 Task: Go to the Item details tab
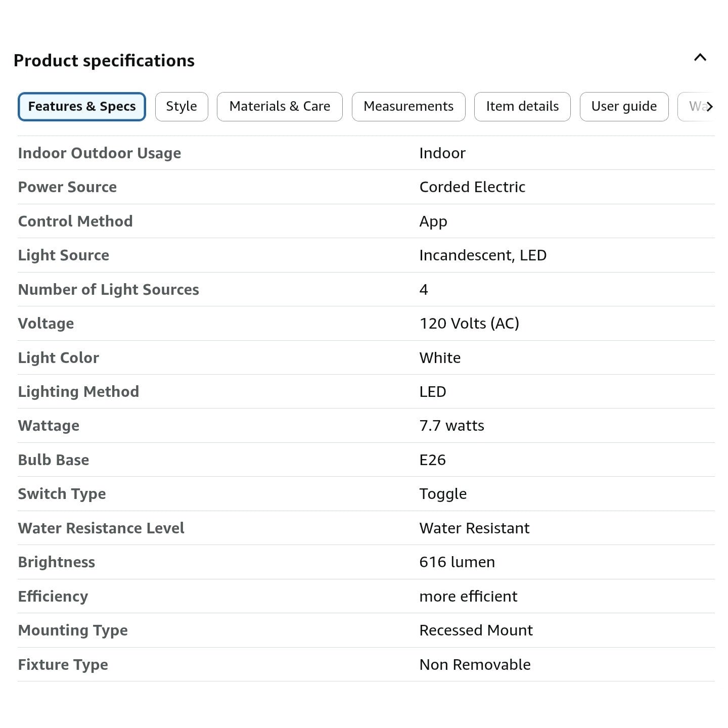[522, 107]
